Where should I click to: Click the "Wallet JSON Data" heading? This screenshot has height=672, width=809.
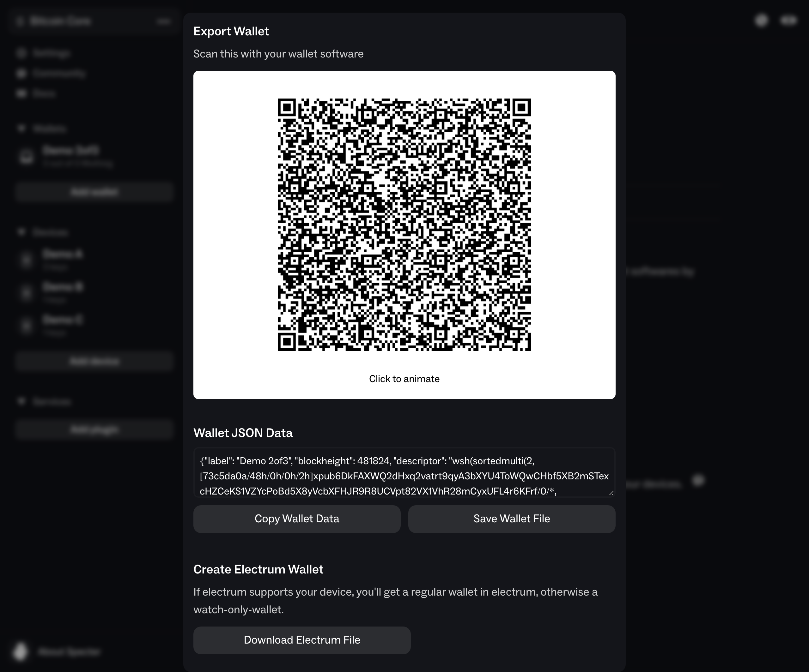(x=243, y=433)
